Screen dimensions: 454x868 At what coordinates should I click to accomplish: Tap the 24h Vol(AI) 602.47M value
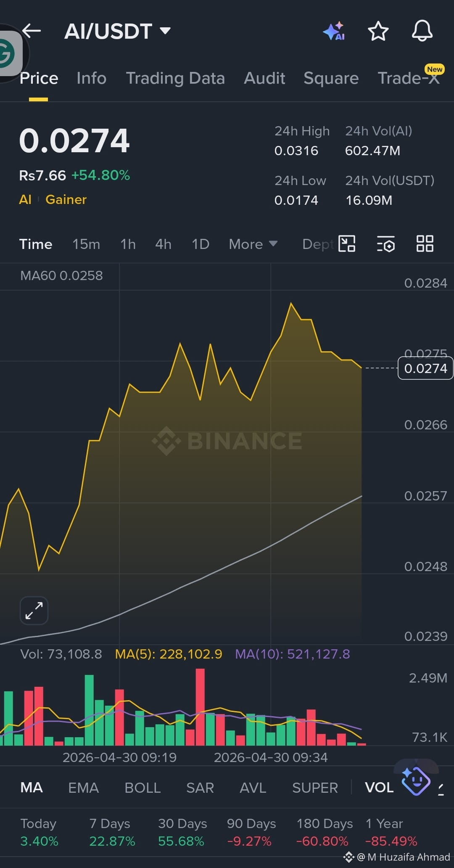point(372,151)
